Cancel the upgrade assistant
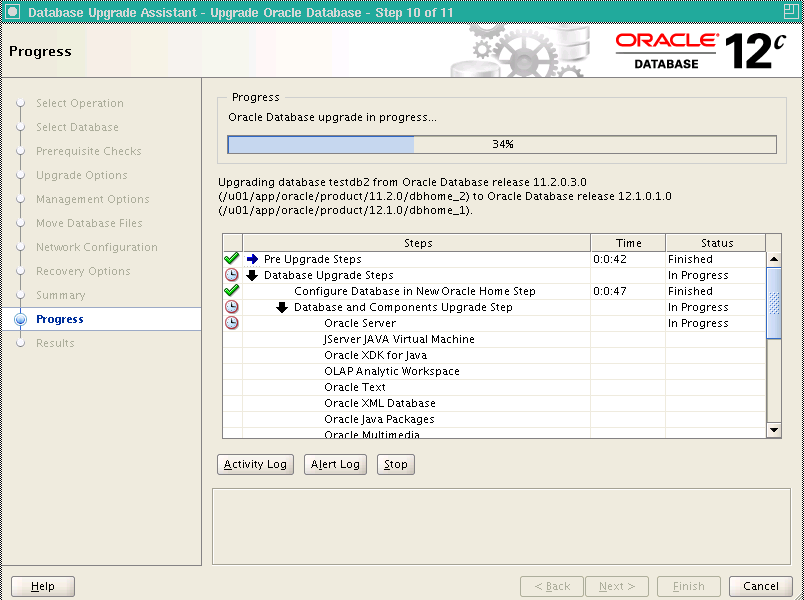The image size is (804, 600). click(x=761, y=586)
